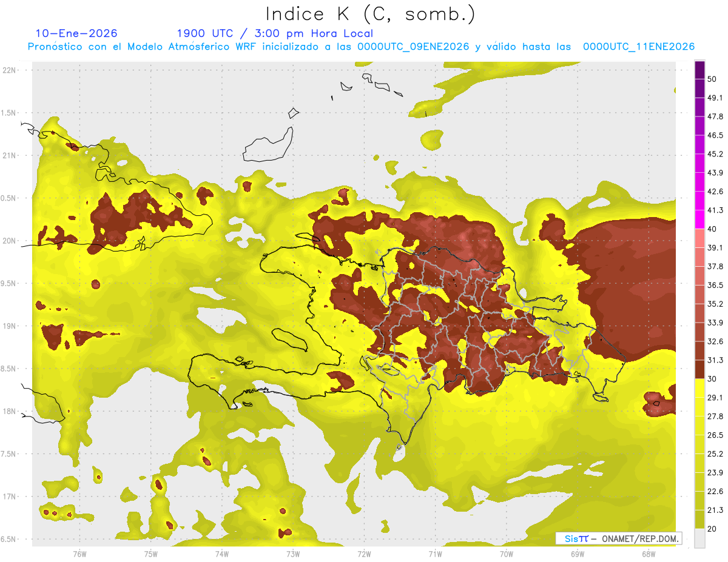
Task: Click longitude axis label "74W"
Action: (x=221, y=554)
